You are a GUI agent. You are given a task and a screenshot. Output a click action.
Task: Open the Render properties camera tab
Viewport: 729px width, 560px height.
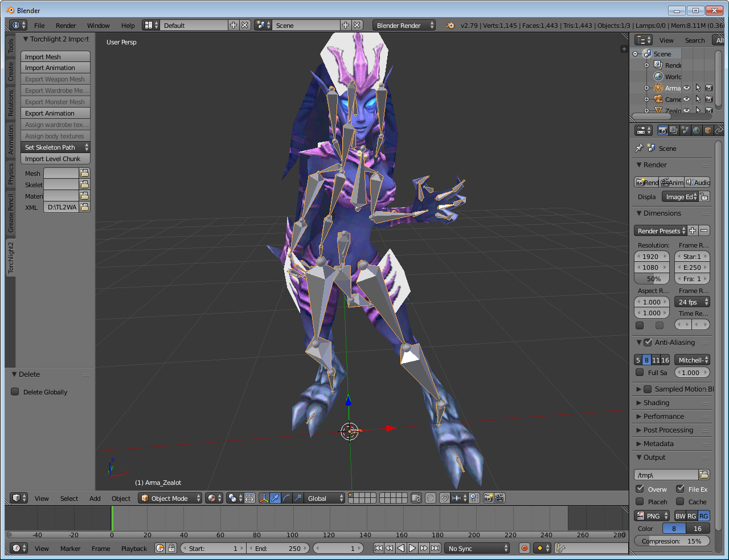(662, 130)
